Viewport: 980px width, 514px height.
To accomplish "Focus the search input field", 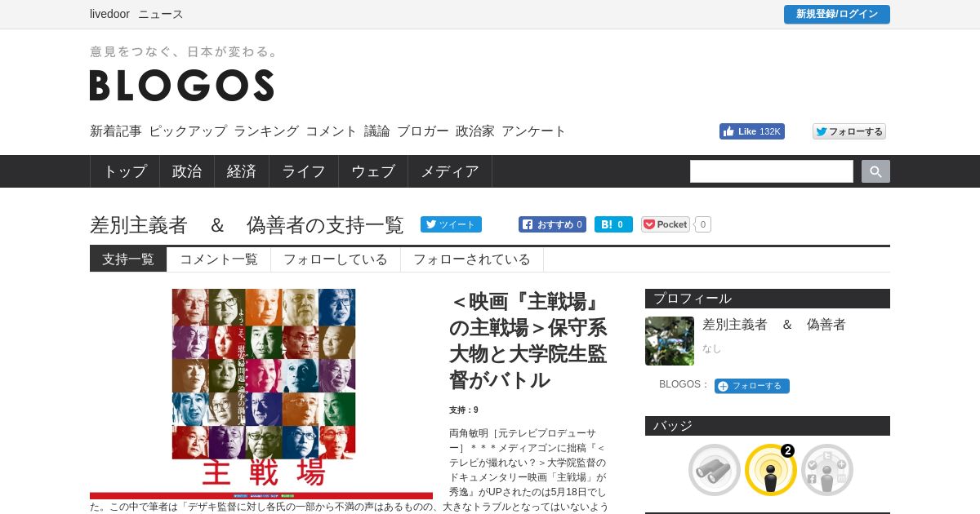I will 772,171.
